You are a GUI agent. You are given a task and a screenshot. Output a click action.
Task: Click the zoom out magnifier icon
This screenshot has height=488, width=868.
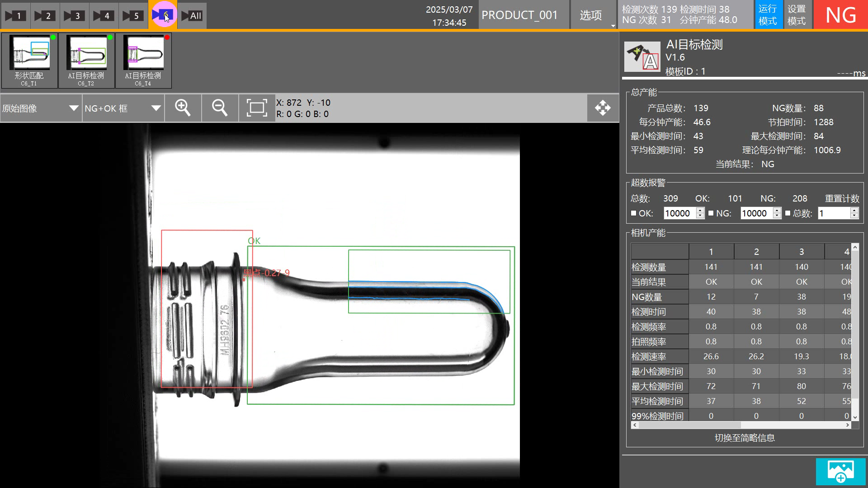pyautogui.click(x=220, y=108)
